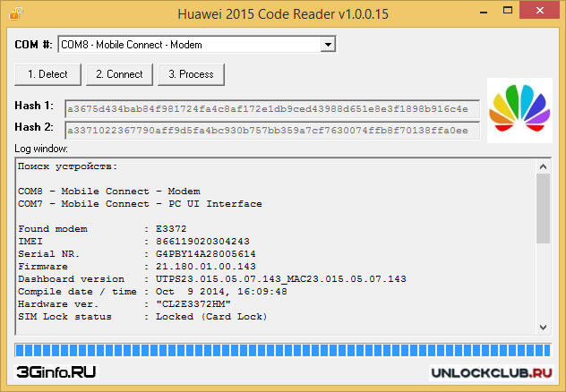Click the Dashboard version UTPS23 value
The height and width of the screenshot is (392, 566).
281,279
